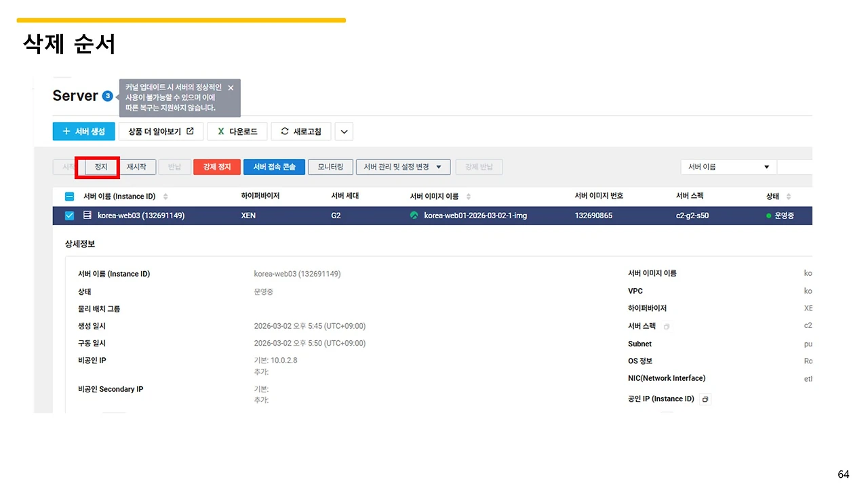Close the kernel update tooltip
The image size is (868, 488).
231,88
